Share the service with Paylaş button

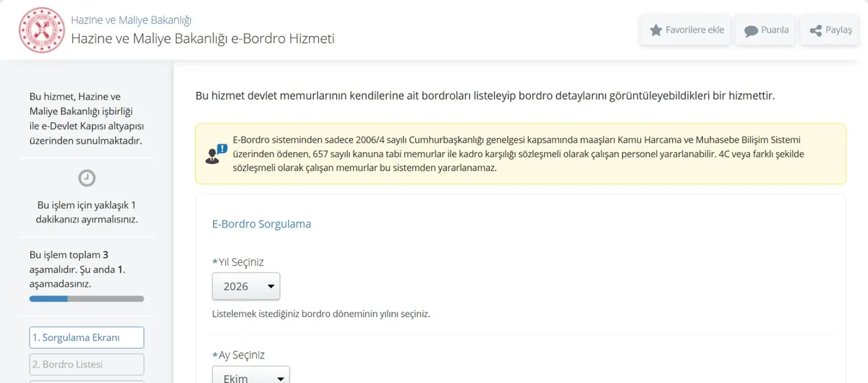coord(830,30)
